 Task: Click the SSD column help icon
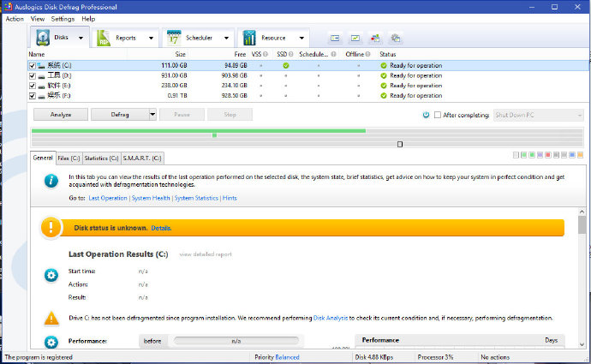click(x=290, y=54)
